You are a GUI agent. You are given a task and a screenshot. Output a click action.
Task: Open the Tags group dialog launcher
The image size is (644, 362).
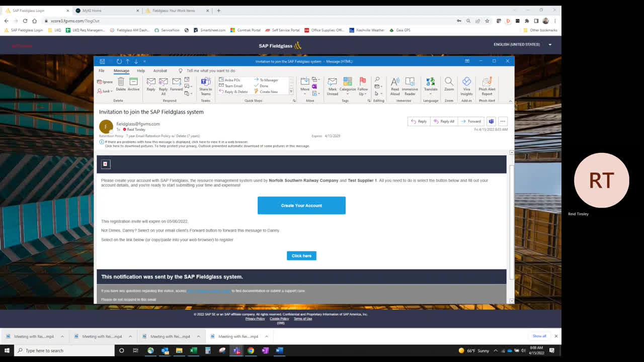pyautogui.click(x=369, y=101)
